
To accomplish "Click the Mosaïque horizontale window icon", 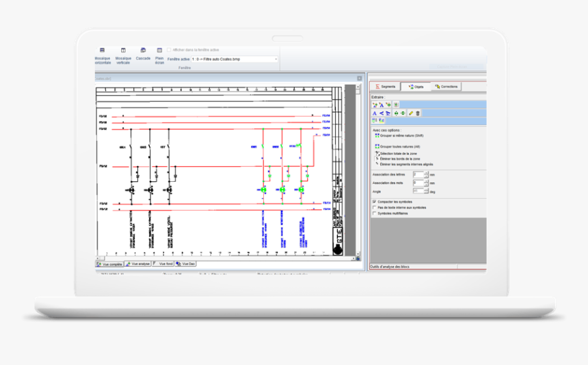I will tap(102, 50).
